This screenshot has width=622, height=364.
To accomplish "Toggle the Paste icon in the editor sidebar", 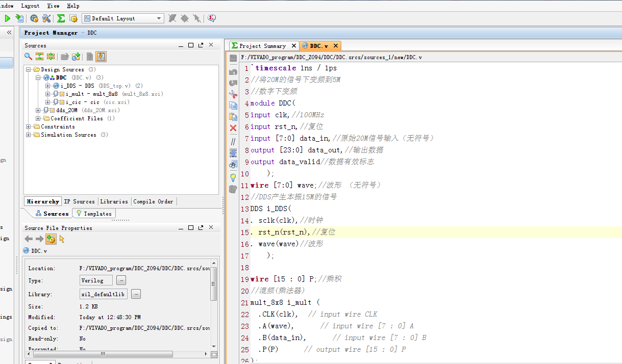I will 233,117.
